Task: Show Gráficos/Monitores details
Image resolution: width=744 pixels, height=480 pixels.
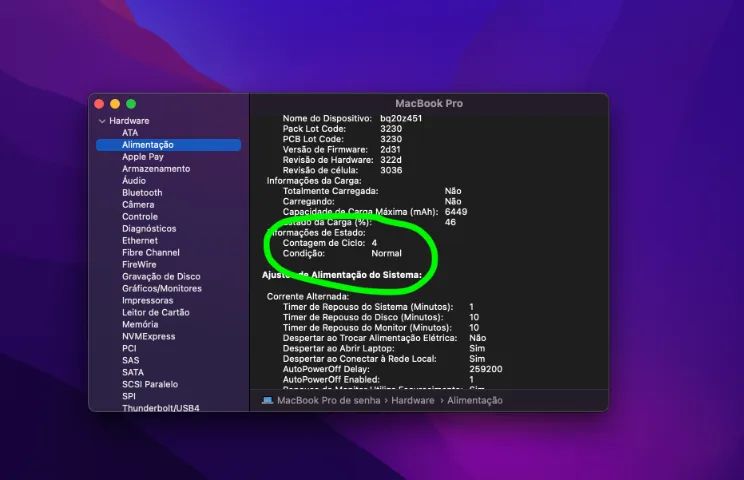Action: 162,288
